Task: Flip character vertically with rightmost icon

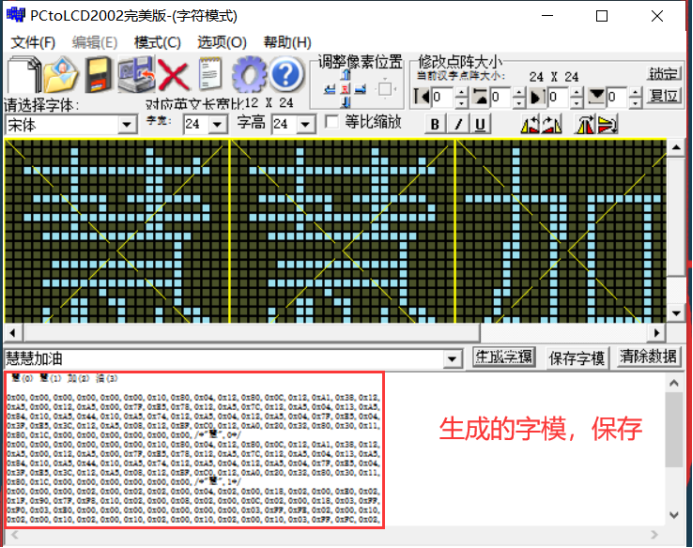Action: [607, 124]
